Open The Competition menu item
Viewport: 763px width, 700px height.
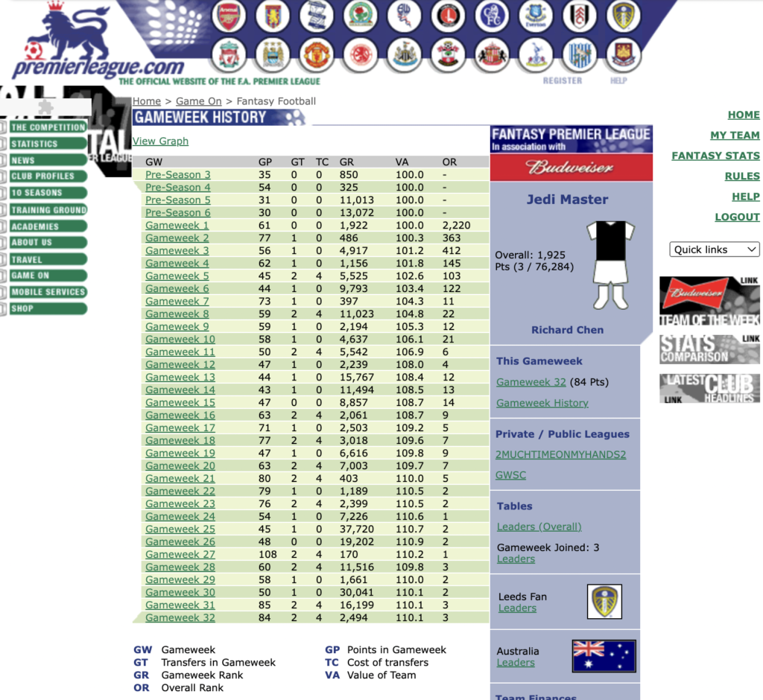click(x=48, y=127)
